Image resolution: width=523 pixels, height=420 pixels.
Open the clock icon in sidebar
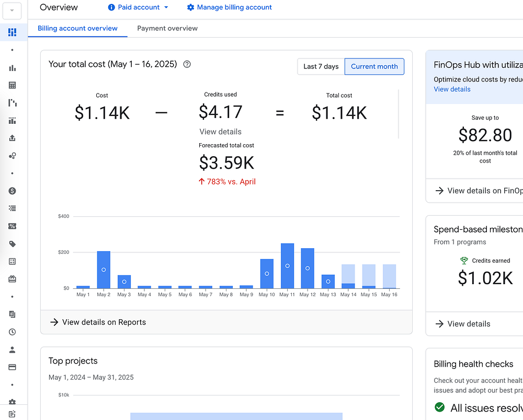point(13,332)
